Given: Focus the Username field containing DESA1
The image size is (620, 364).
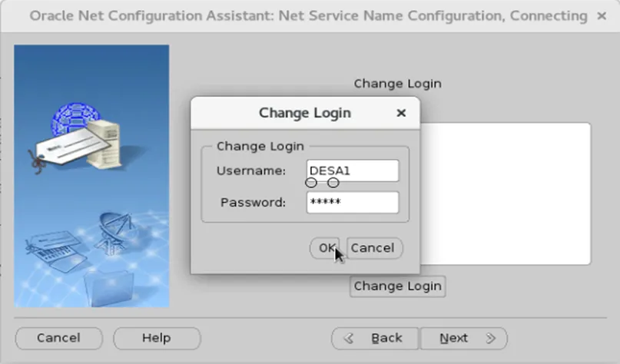Looking at the screenshot, I should point(353,170).
